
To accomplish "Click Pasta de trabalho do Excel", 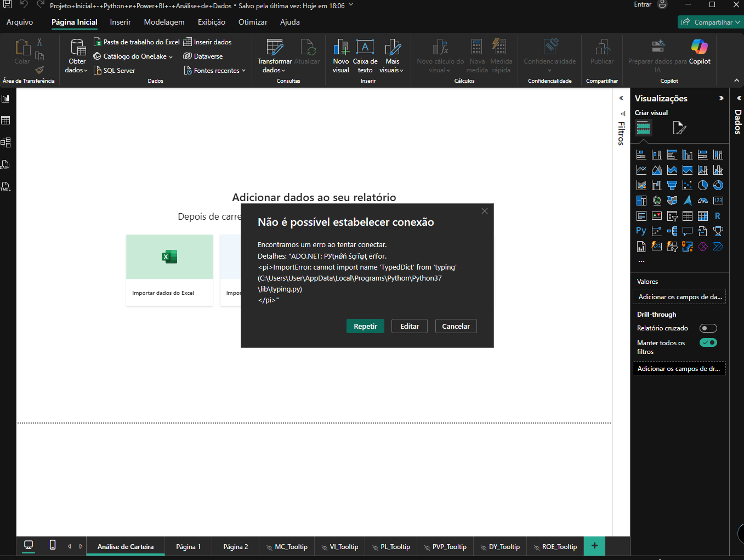I will pos(137,42).
